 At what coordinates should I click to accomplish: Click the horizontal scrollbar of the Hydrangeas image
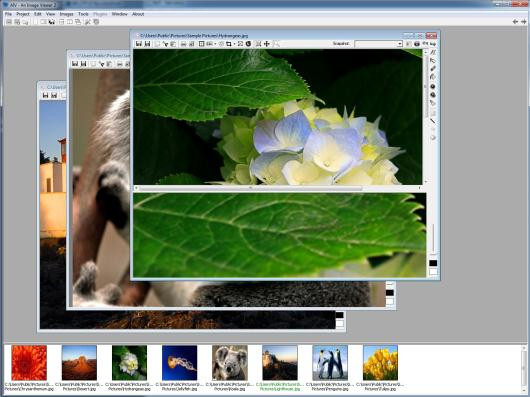pos(278,188)
